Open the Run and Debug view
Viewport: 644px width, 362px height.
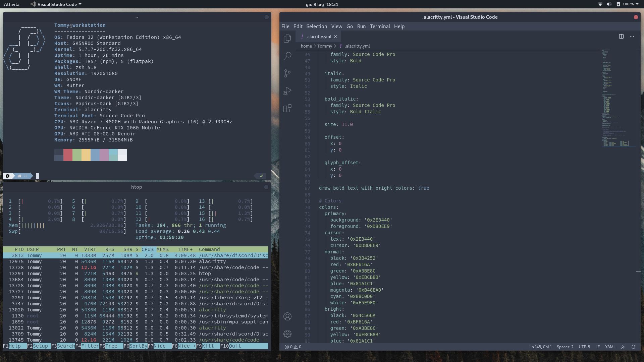tap(287, 91)
